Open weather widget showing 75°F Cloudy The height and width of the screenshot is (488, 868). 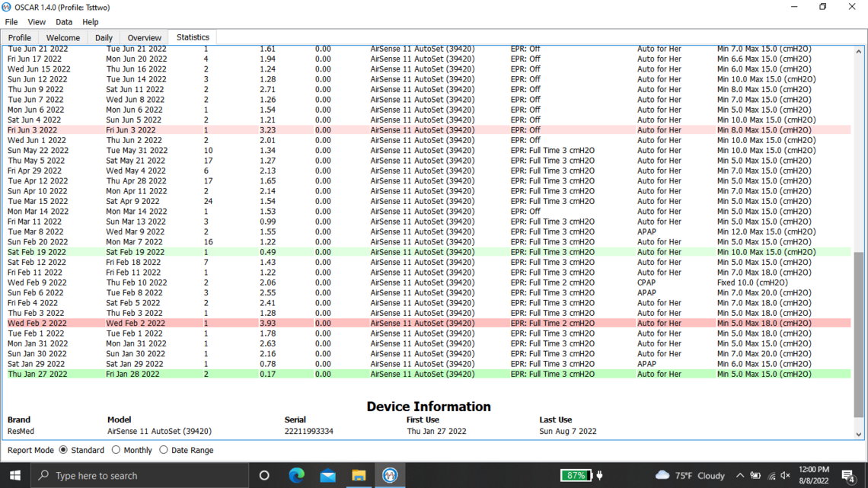690,475
